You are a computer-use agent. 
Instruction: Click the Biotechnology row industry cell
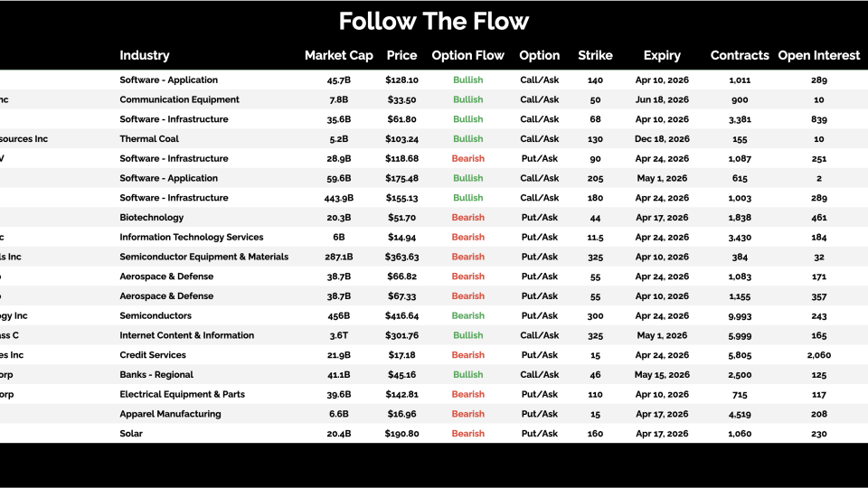151,218
